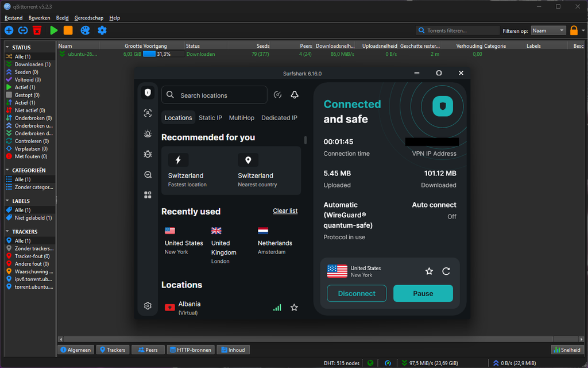Sort torrents by the Seeds column header
The width and height of the screenshot is (588, 368).
pyautogui.click(x=249, y=46)
